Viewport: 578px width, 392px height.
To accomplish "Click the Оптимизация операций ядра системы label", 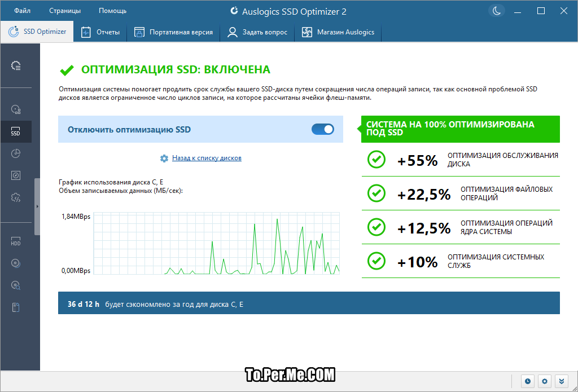I will point(506,227).
